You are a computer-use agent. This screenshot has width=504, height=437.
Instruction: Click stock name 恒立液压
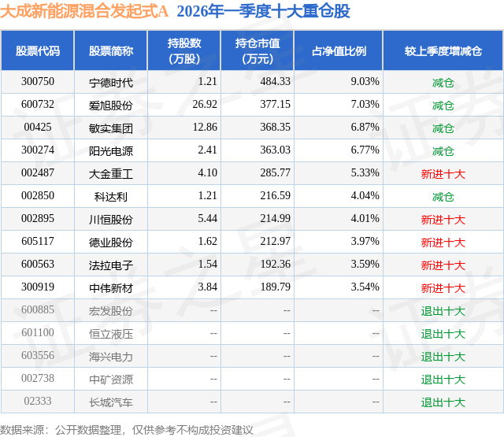click(111, 334)
